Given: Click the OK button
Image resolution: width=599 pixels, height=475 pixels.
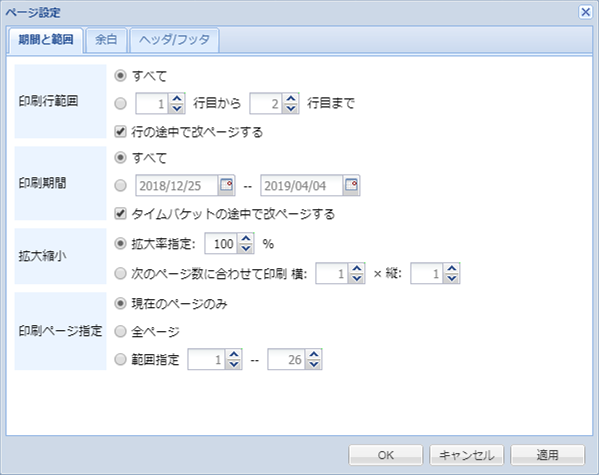Looking at the screenshot, I should click(x=385, y=455).
